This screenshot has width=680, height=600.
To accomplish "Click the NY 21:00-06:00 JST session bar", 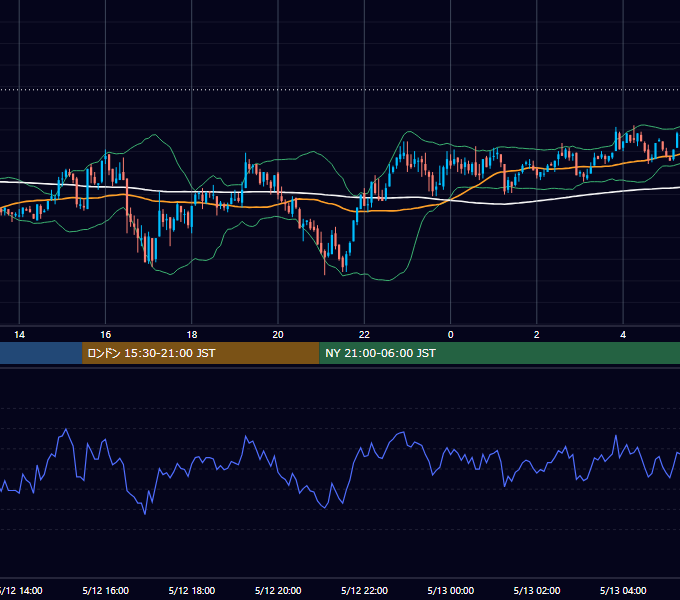I will 500,353.
